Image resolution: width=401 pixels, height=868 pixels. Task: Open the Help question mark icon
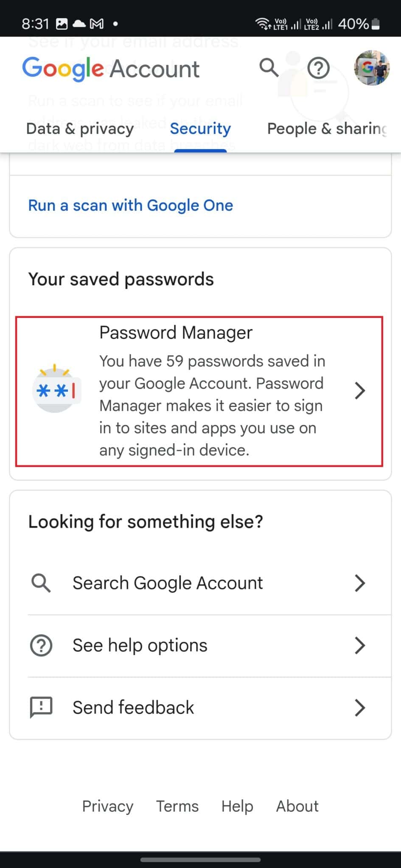pyautogui.click(x=319, y=68)
